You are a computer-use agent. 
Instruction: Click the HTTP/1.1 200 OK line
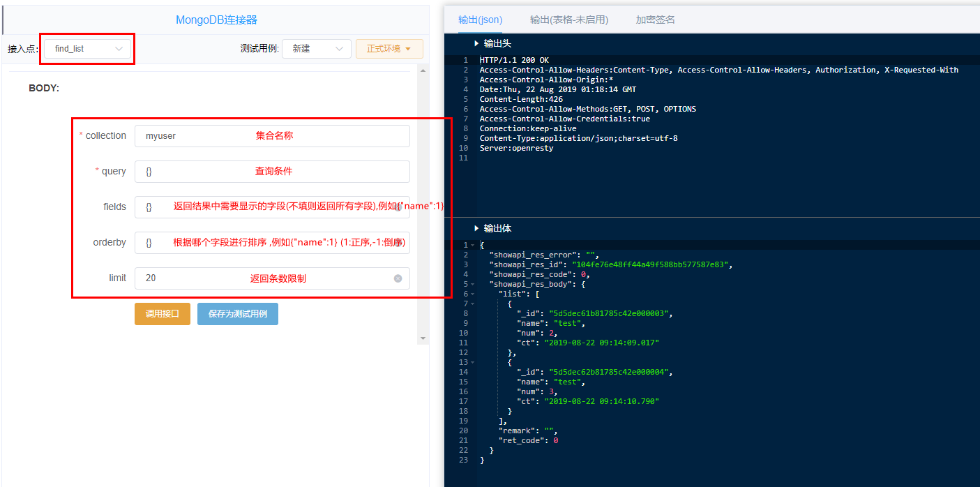514,60
